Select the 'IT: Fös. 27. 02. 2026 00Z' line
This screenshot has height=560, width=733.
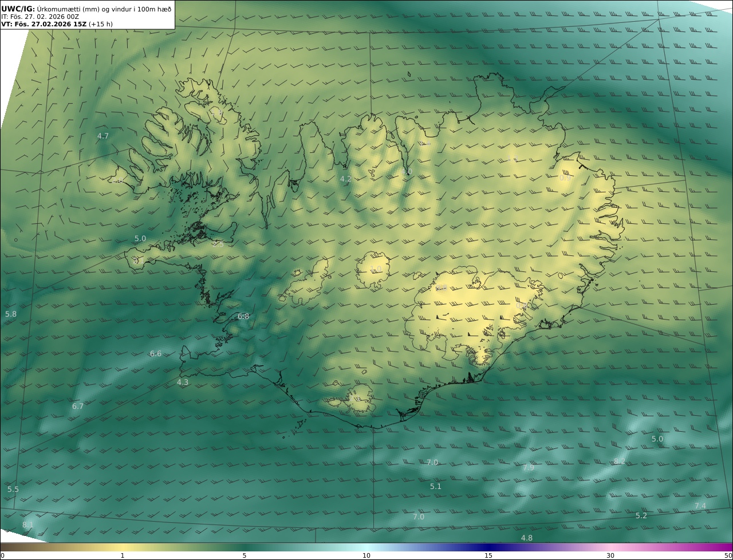[40, 17]
